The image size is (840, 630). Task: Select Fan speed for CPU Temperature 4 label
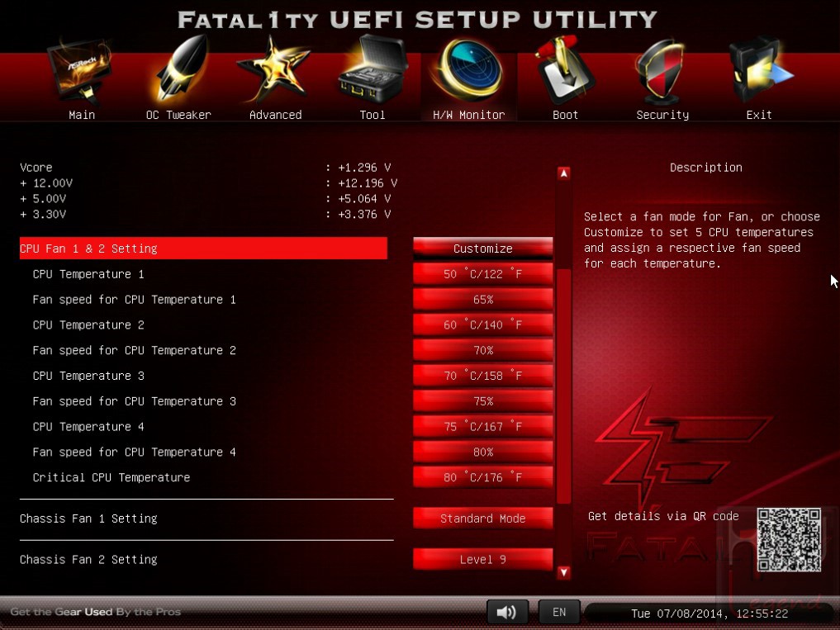(135, 452)
